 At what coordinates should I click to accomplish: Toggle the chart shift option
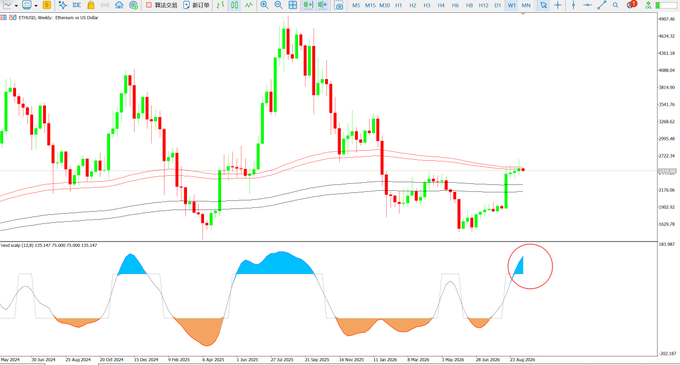point(322,5)
